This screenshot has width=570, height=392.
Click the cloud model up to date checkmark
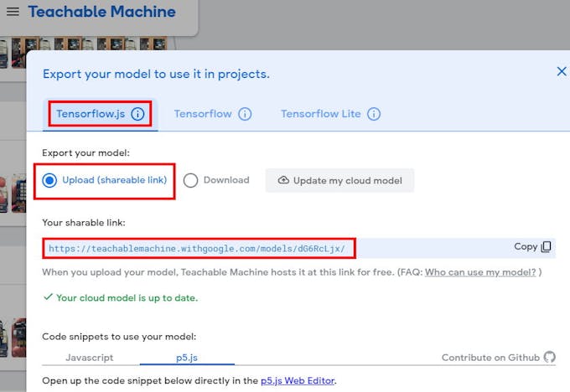(x=48, y=297)
